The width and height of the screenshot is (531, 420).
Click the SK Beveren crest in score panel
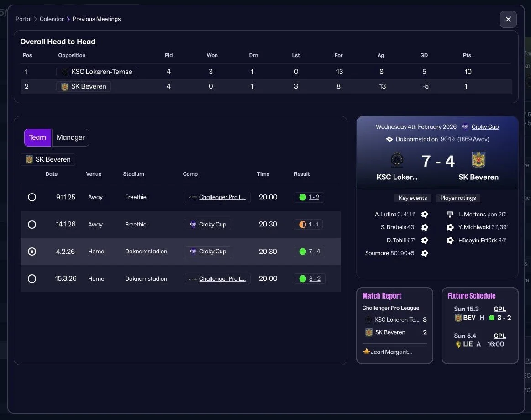478,159
